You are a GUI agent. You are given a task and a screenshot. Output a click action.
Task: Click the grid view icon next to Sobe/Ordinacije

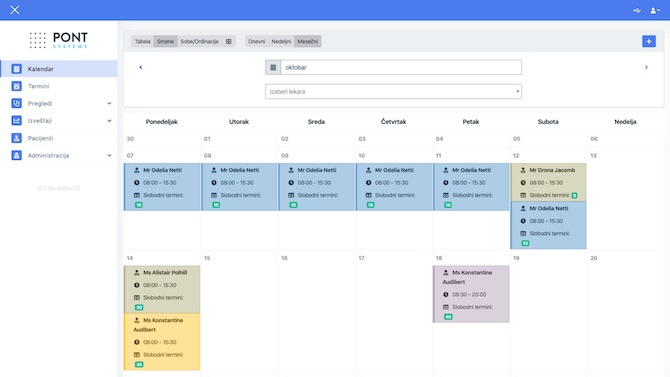point(229,41)
